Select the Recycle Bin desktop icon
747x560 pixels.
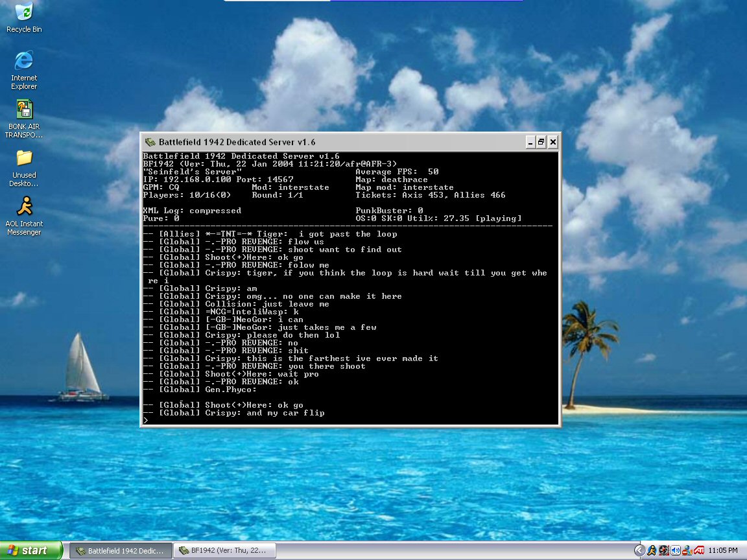pyautogui.click(x=24, y=18)
